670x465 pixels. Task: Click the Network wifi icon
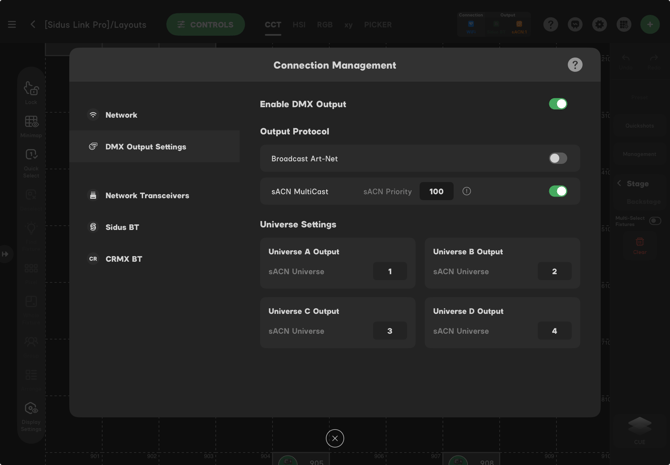coord(93,115)
